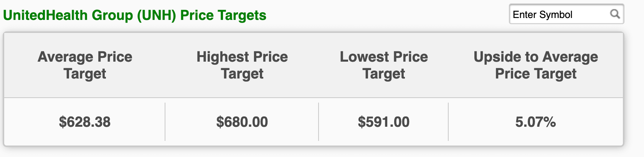Image resolution: width=644 pixels, height=157 pixels.
Task: Click Target under Lowest Price
Action: click(x=384, y=74)
